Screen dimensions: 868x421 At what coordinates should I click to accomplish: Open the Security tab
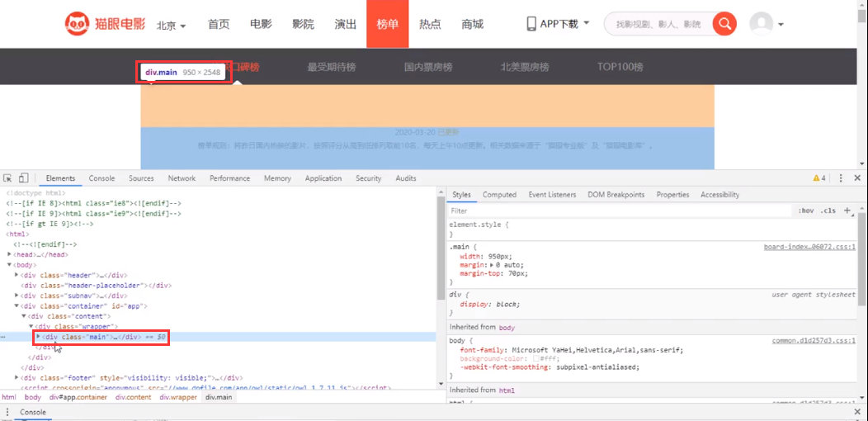(x=369, y=178)
